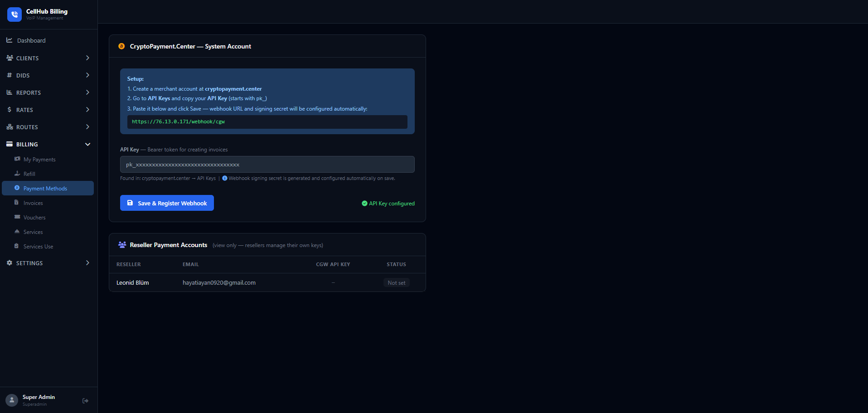868x413 pixels.
Task: Click the Services Use clipboard icon
Action: tap(17, 246)
